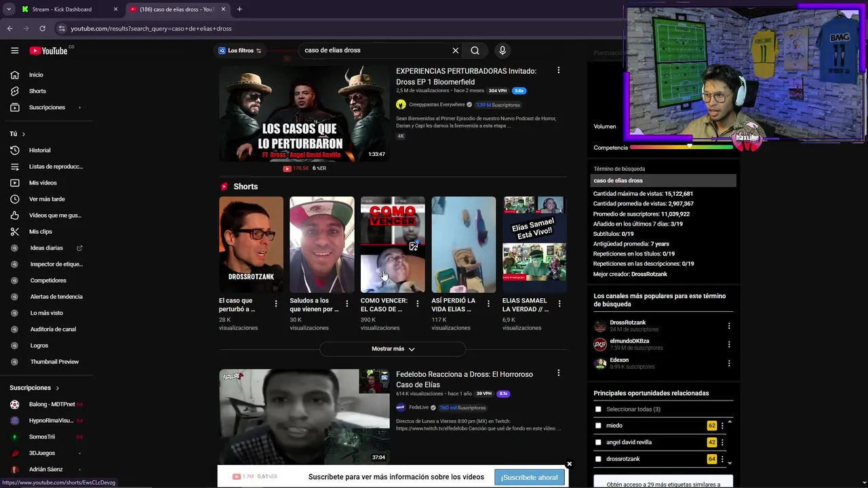
Task: Open Inspector de etiquetas tool
Action: pos(56,264)
